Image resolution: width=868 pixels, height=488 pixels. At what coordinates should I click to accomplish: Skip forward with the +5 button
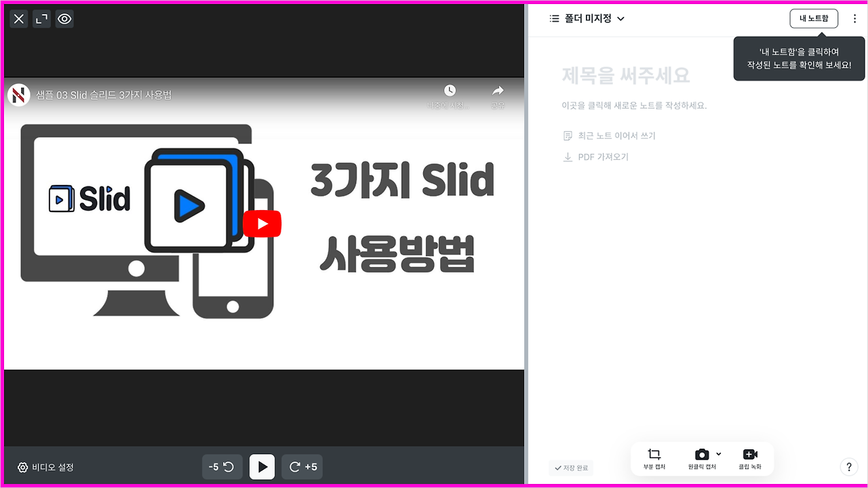302,466
